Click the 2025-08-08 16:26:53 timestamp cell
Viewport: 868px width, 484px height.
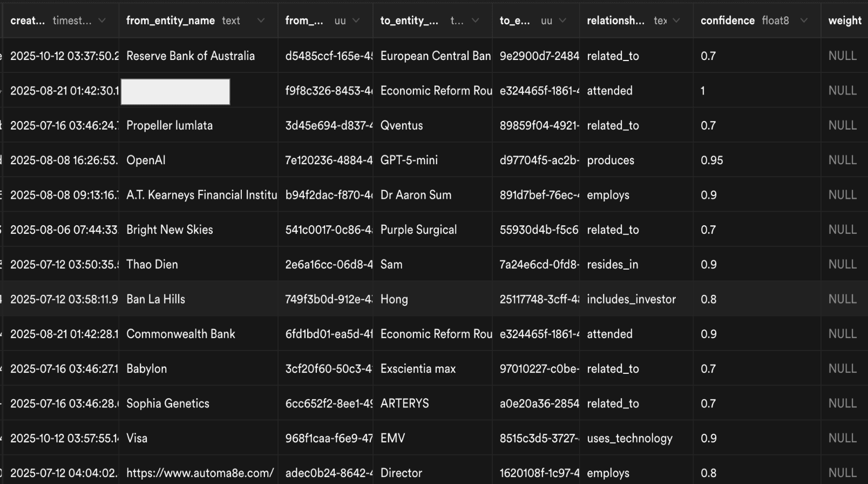point(61,160)
